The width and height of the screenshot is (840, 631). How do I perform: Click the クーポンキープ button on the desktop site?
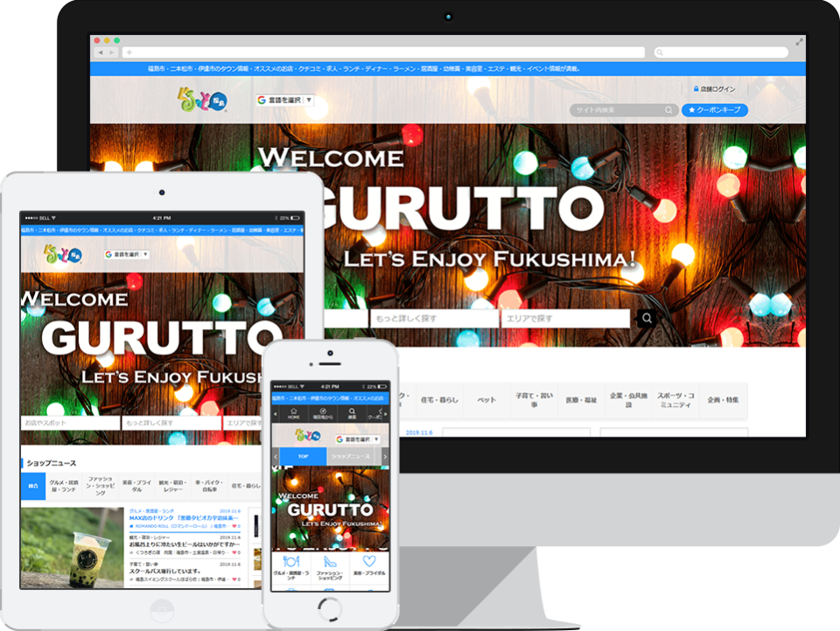[715, 109]
